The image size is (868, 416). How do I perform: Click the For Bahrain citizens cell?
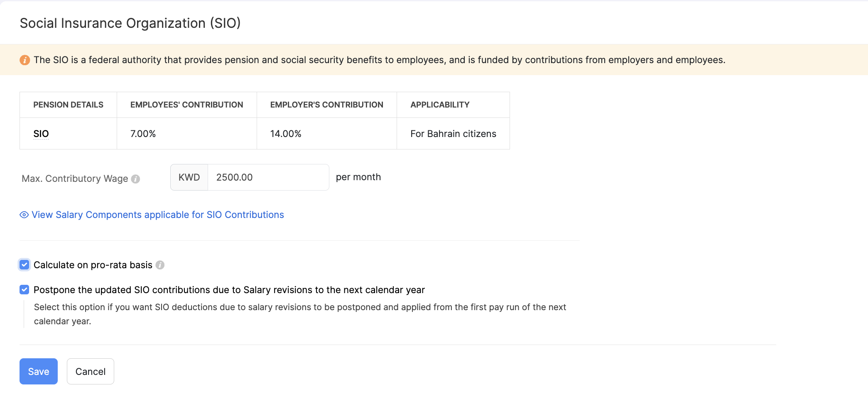[453, 134]
